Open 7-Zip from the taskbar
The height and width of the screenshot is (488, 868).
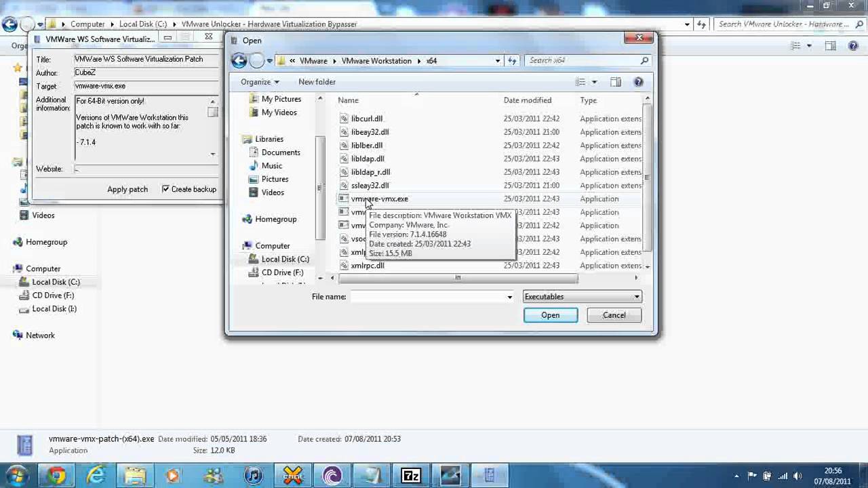(411, 476)
